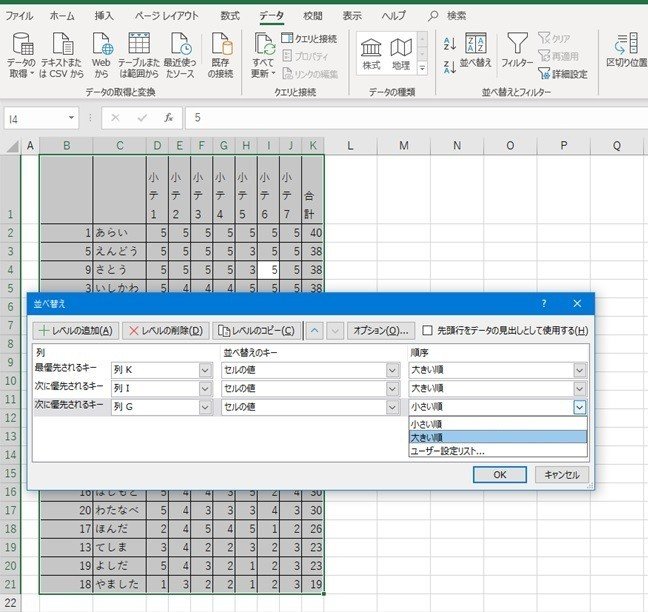This screenshot has height=612, width=648.
Task: Open order dropdown for the 列 K level
Action: click(580, 370)
